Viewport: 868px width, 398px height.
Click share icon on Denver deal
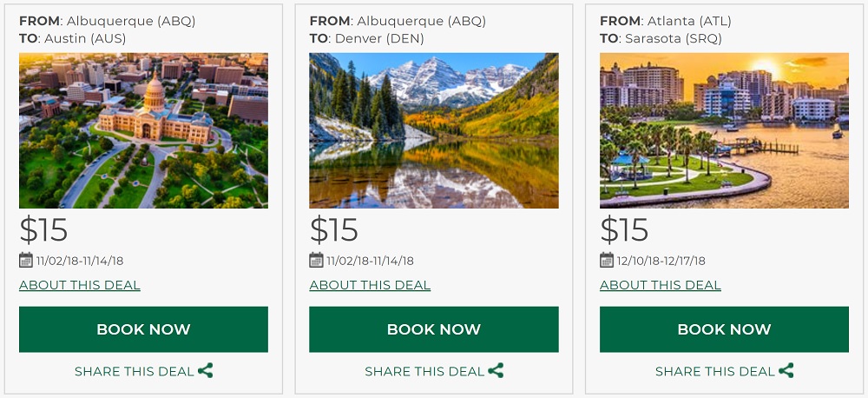tap(496, 371)
